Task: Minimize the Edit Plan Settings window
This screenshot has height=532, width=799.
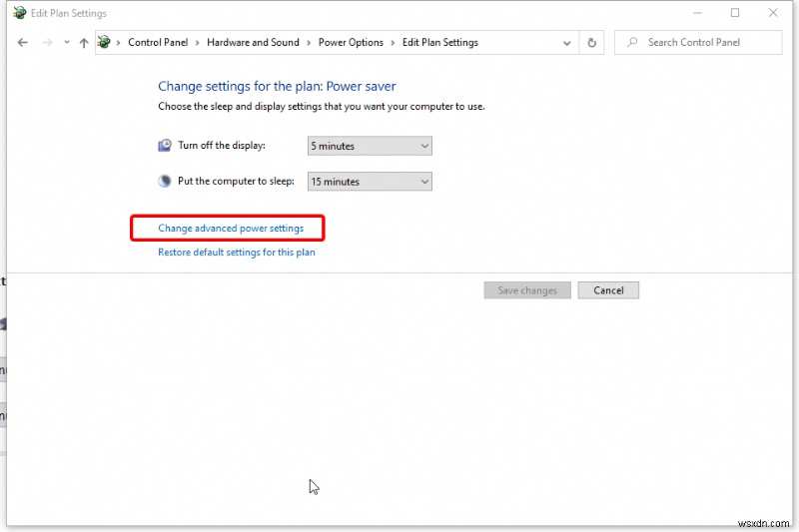Action: [697, 13]
